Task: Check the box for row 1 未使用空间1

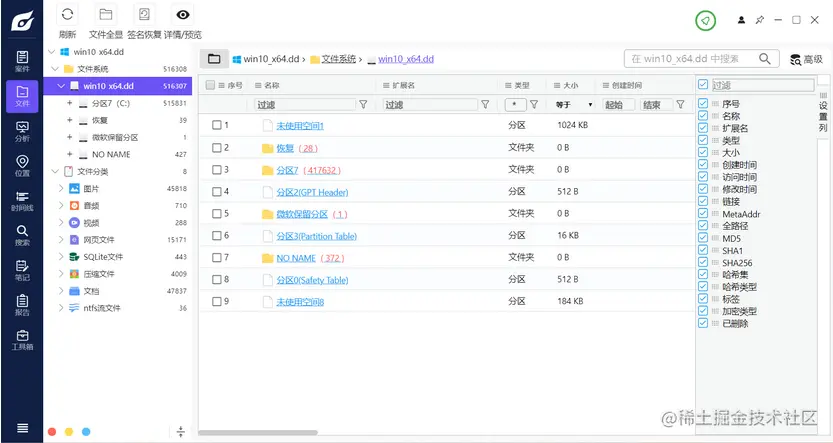Action: coord(216,125)
